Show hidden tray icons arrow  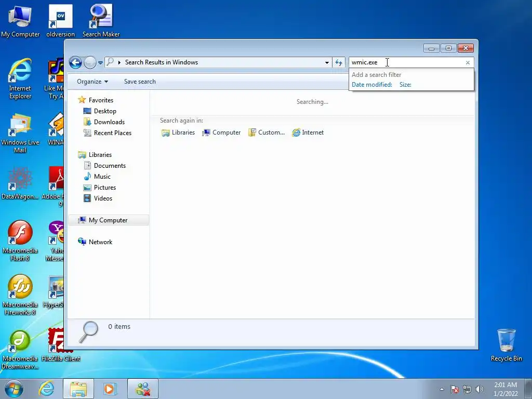(x=442, y=389)
